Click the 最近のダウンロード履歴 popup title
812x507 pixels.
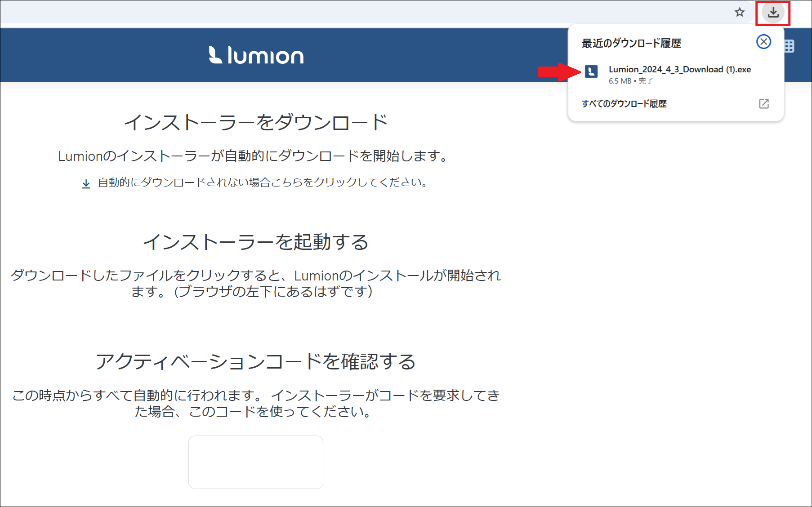(x=631, y=43)
